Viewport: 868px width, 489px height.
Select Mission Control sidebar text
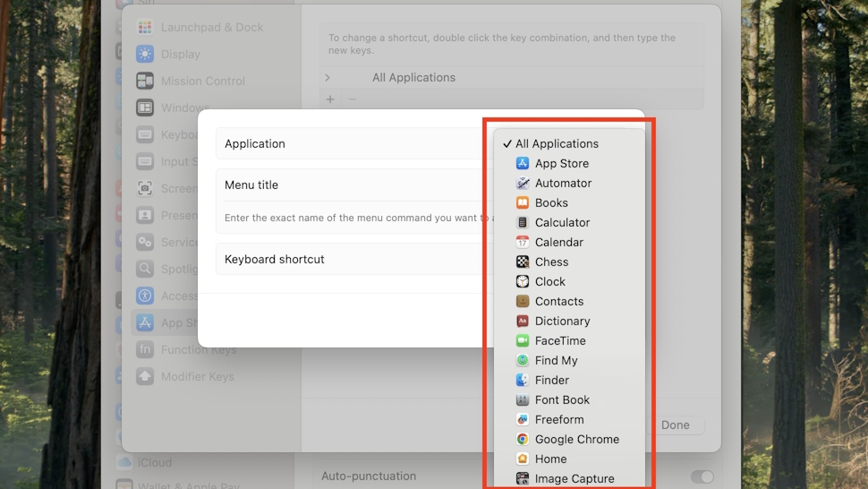[x=202, y=81]
